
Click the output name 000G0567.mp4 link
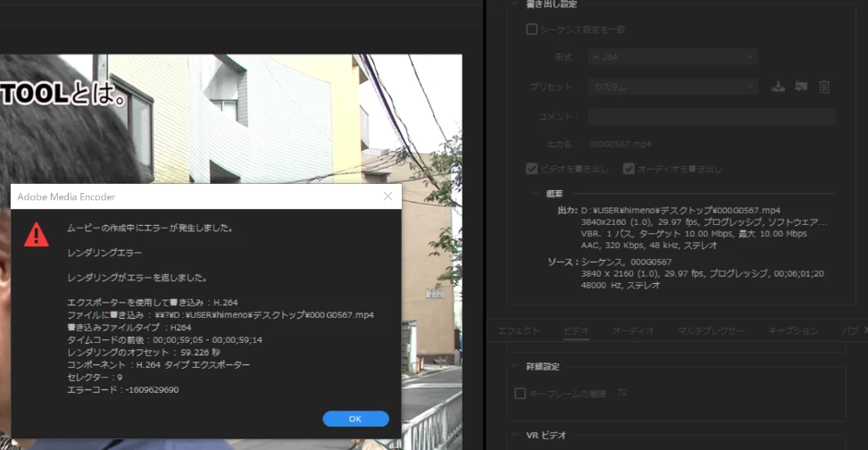pos(620,144)
